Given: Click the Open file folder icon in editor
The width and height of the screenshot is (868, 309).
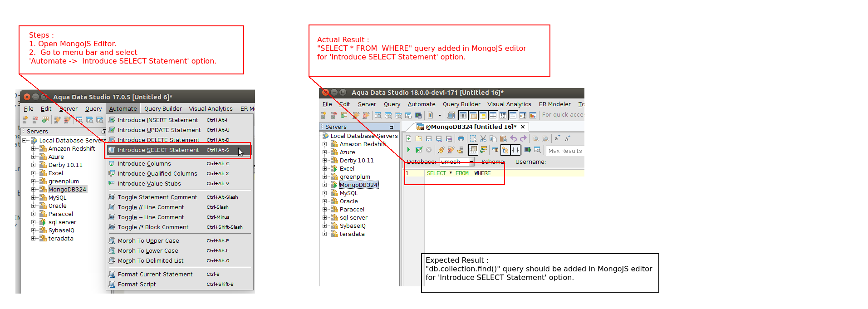Looking at the screenshot, I should 419,138.
